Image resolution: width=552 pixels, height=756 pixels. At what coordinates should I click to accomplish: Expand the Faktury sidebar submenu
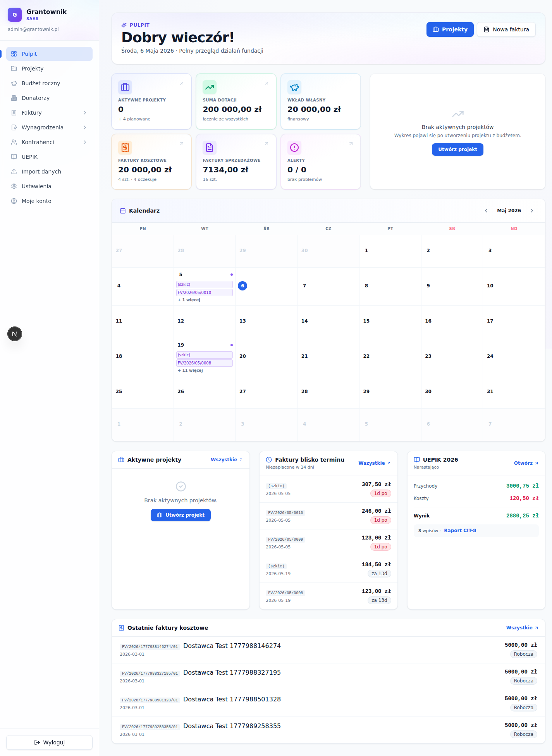85,113
